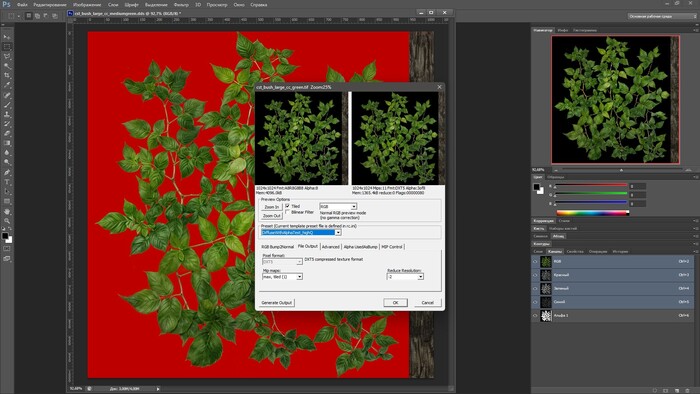Toggle the Tiled checkbox
700x394 pixels.
(288, 206)
